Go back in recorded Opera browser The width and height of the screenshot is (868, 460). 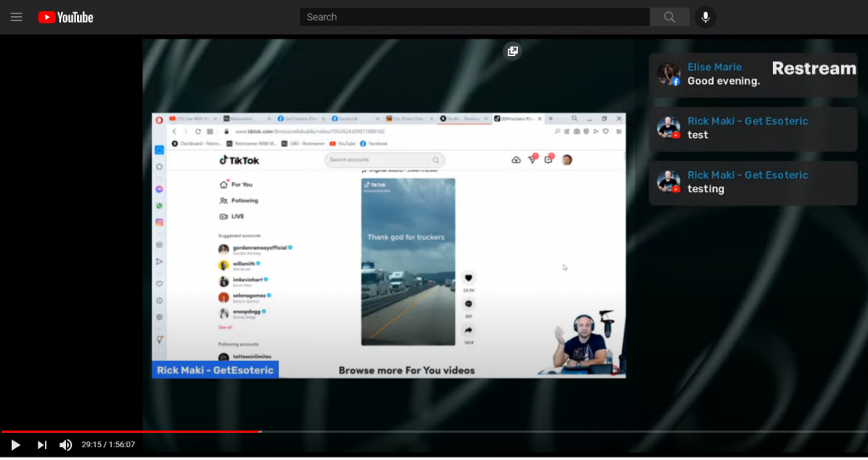coord(174,132)
